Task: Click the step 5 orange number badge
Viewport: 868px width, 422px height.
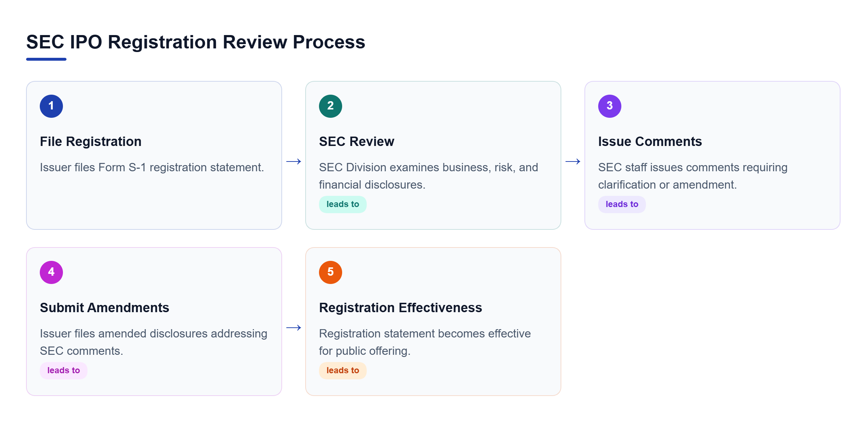Action: (x=331, y=272)
